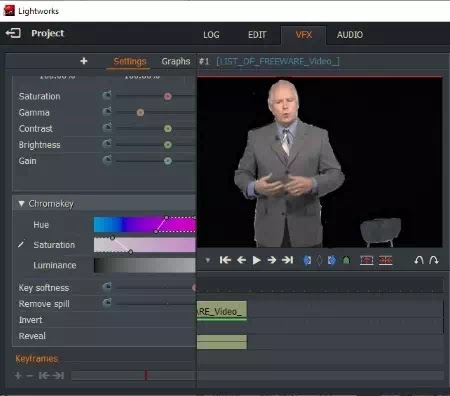Step back one frame
The image size is (450, 396).
(x=241, y=260)
